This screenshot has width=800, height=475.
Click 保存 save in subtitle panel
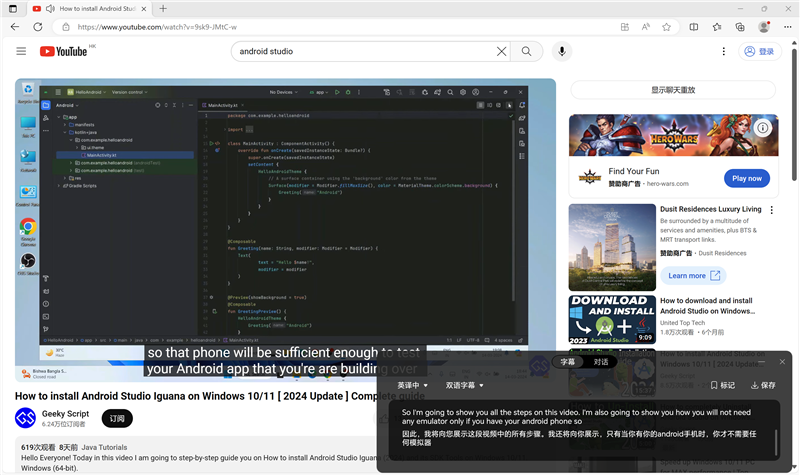pyautogui.click(x=763, y=385)
